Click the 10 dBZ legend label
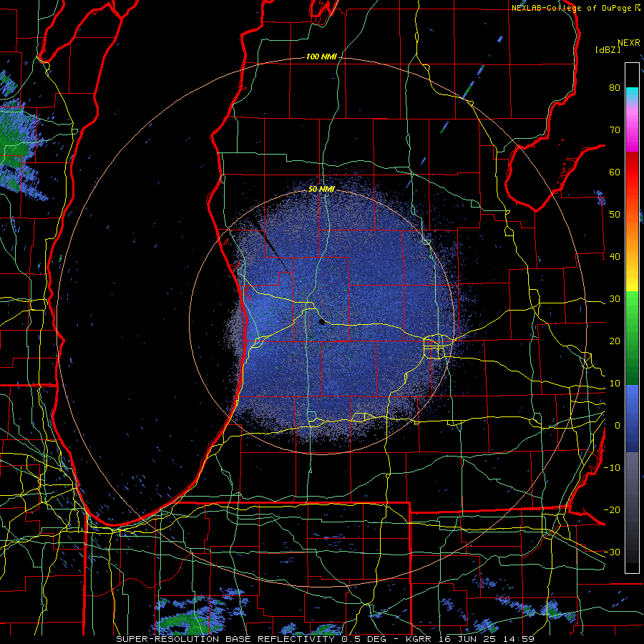The image size is (644, 644). tap(615, 384)
